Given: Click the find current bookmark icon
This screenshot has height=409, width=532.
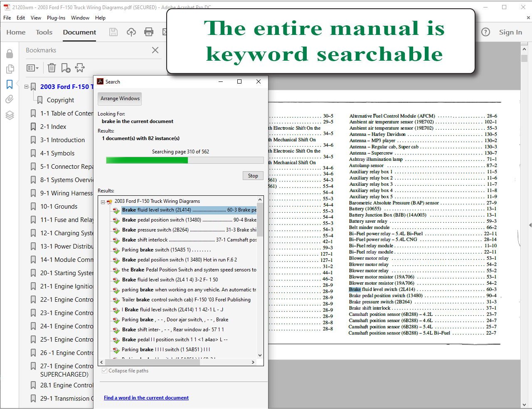Looking at the screenshot, I should coord(80,68).
